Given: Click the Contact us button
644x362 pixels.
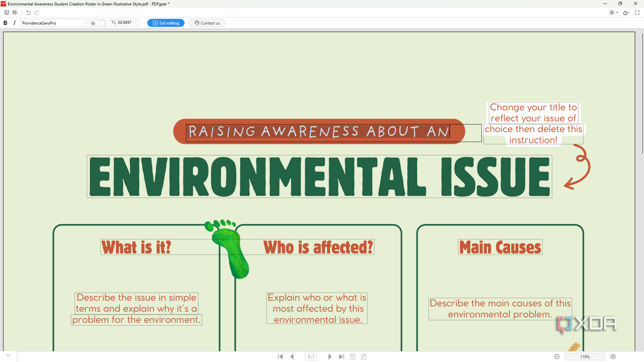Looking at the screenshot, I should click(207, 23).
